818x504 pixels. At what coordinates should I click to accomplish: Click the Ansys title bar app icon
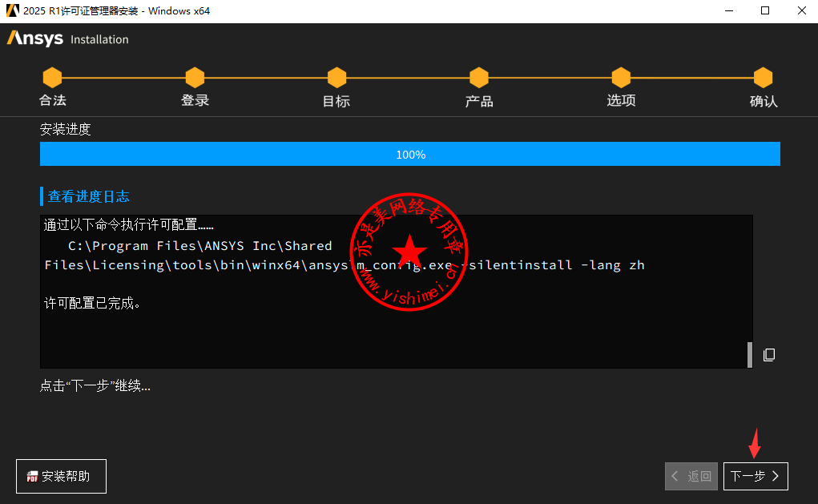point(13,10)
